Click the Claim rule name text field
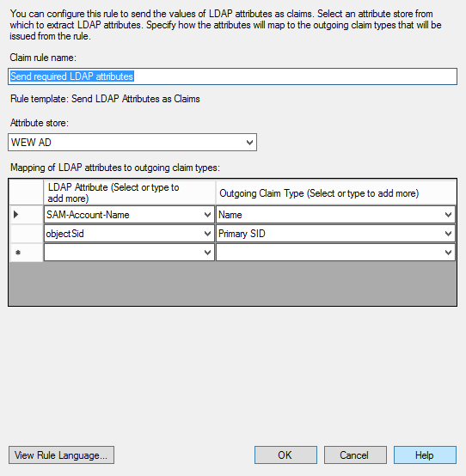 click(x=232, y=76)
